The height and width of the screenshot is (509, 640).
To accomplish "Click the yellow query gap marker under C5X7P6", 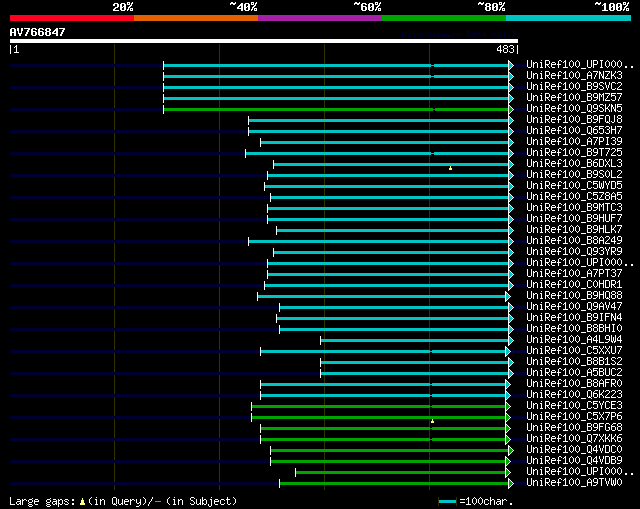I will pyautogui.click(x=432, y=421).
